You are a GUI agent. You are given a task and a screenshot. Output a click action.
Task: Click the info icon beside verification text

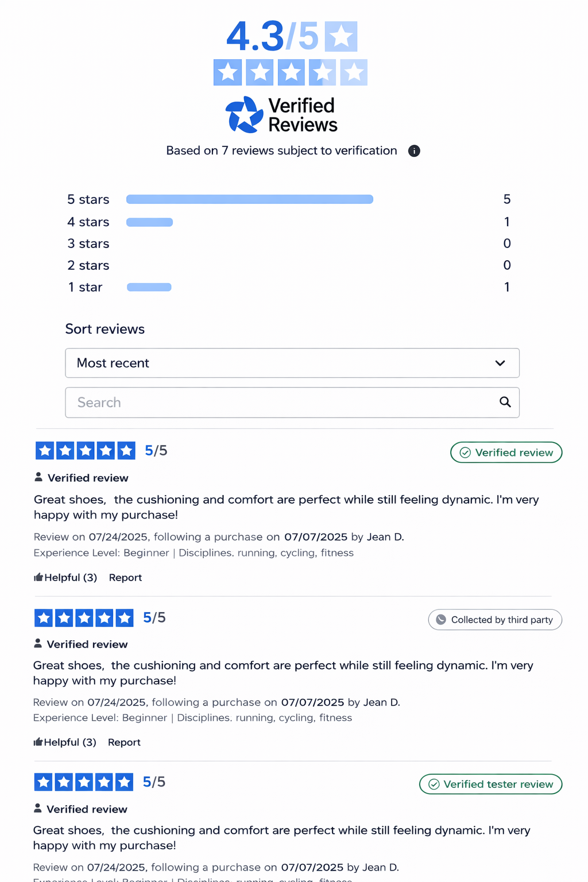click(x=414, y=151)
